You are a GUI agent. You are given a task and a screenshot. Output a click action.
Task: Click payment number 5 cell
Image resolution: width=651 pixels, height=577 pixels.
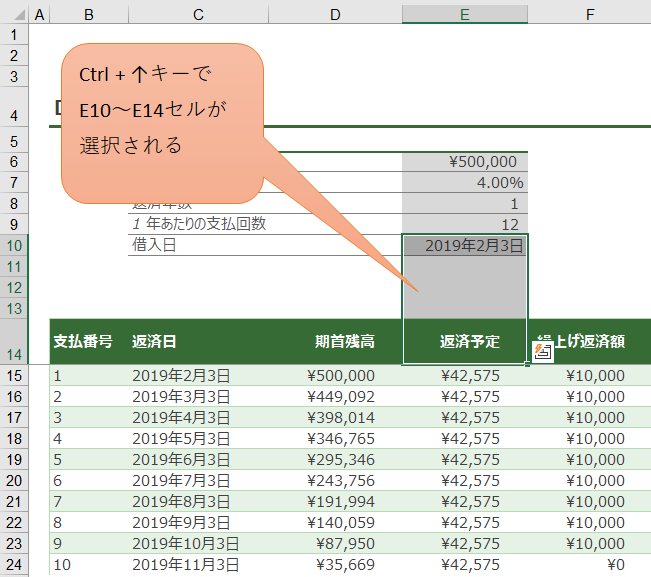[89, 460]
